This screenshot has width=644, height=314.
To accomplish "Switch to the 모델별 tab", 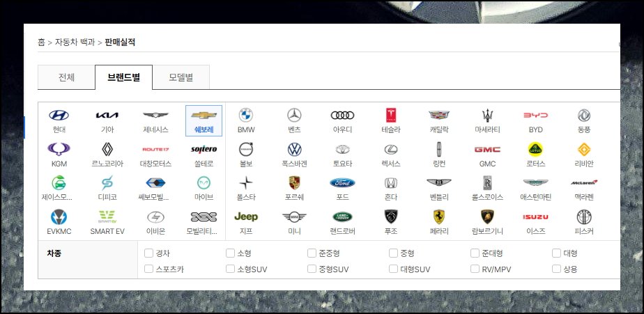I will (181, 77).
